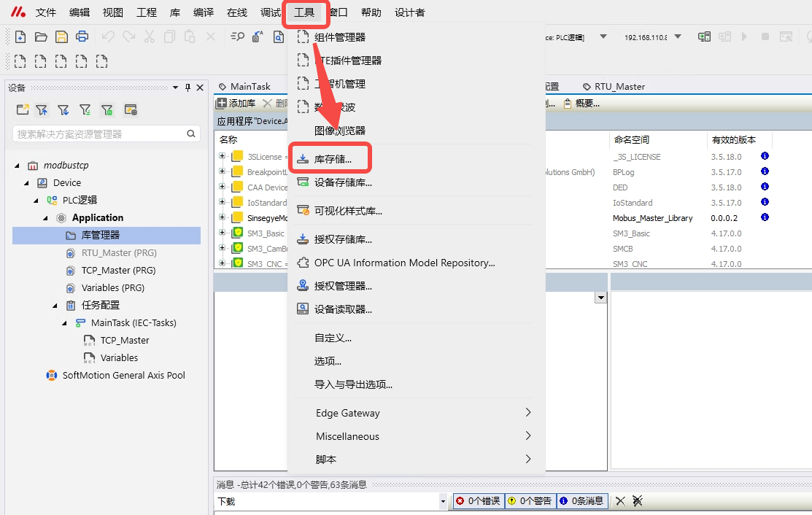Click info icon on the _3S_LICENSE row
Screen dimensions: 812x515
(x=765, y=156)
